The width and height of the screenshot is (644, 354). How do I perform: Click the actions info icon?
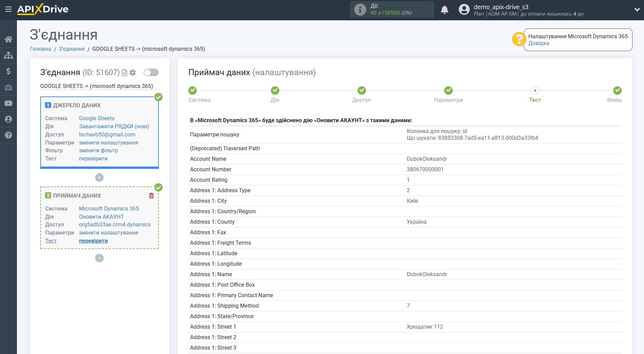[x=360, y=9]
